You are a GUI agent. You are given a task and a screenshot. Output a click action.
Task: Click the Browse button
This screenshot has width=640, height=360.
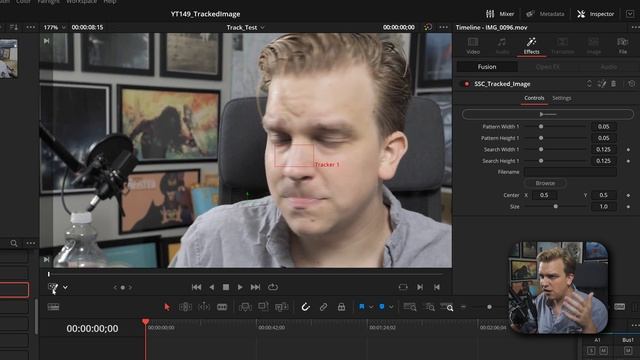(545, 183)
